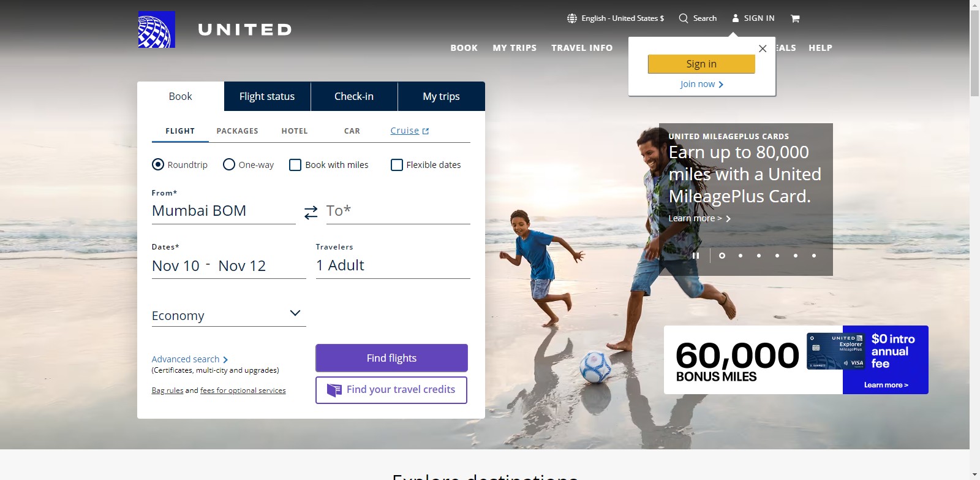Click the United globe logo
Screen dimensions: 980x480
tap(156, 29)
